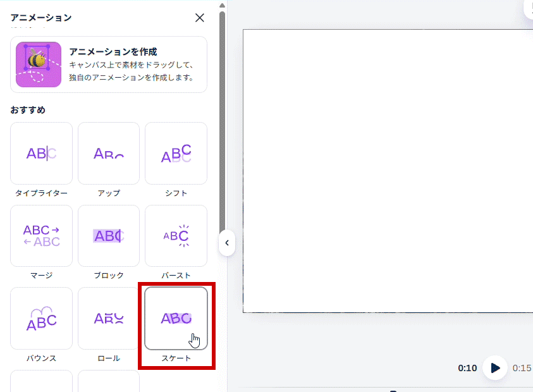
Task: Select the タイプライター animation
Action: [x=42, y=154]
